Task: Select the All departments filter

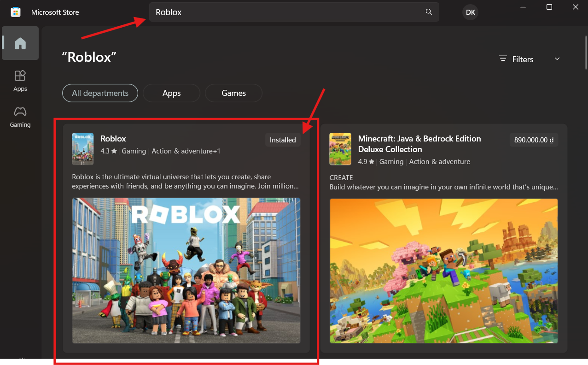Action: pos(100,93)
